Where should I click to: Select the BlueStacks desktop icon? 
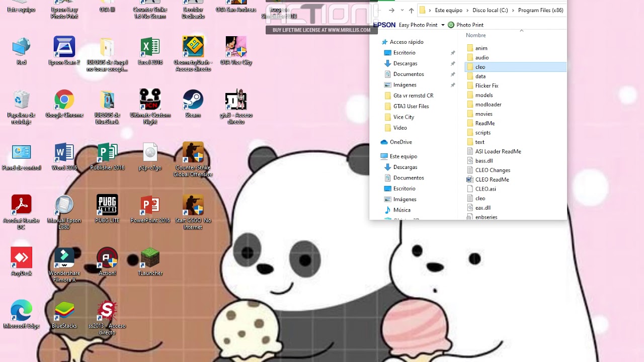tap(64, 315)
